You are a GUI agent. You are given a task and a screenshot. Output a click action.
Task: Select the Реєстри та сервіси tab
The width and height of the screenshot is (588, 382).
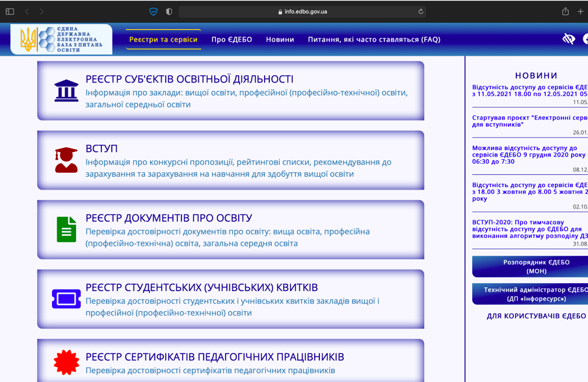[x=162, y=39]
